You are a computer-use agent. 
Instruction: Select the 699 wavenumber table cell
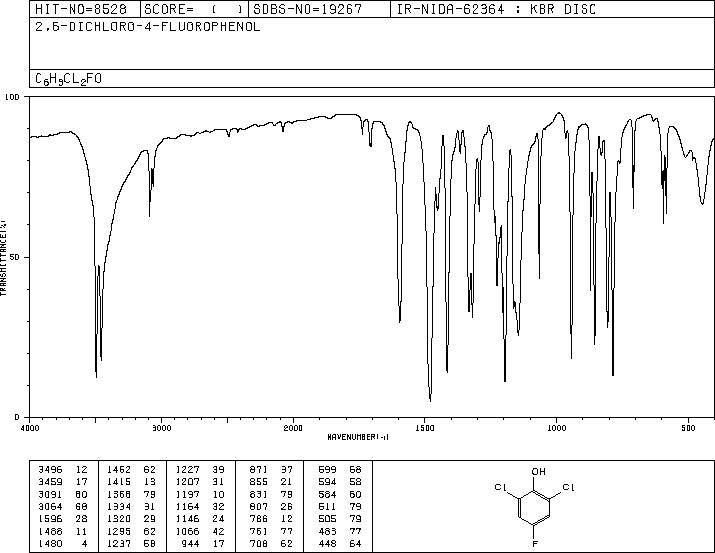327,470
